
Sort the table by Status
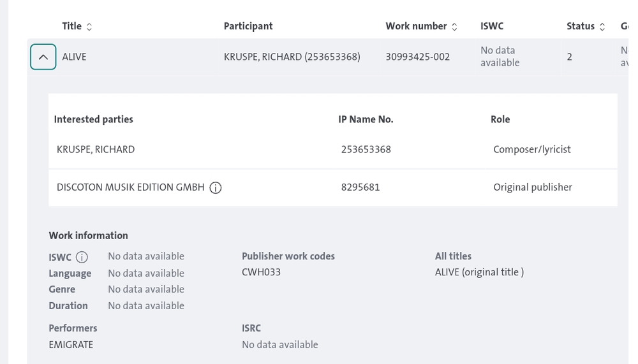[x=602, y=27]
